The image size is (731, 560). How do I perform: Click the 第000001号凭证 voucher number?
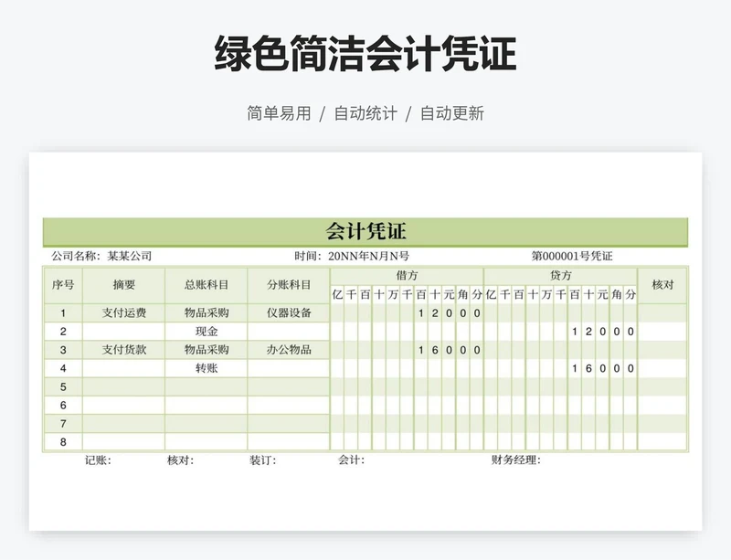click(572, 256)
